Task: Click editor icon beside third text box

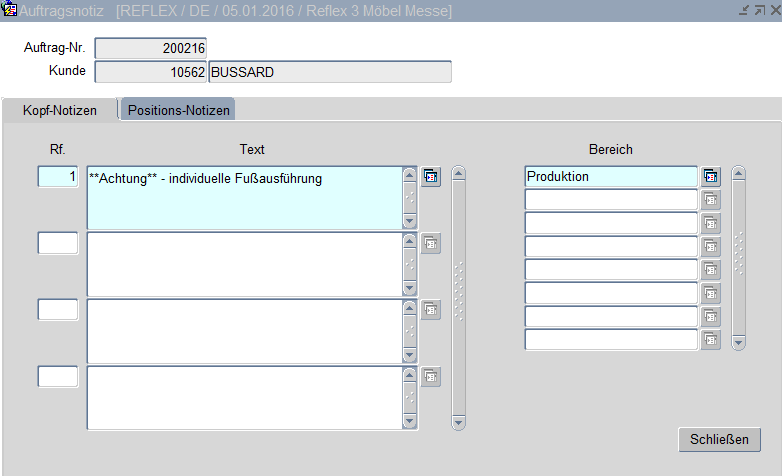Action: click(x=431, y=310)
